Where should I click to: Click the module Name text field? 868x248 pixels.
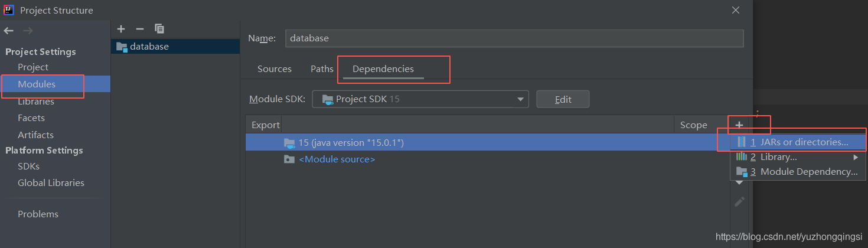tap(514, 38)
